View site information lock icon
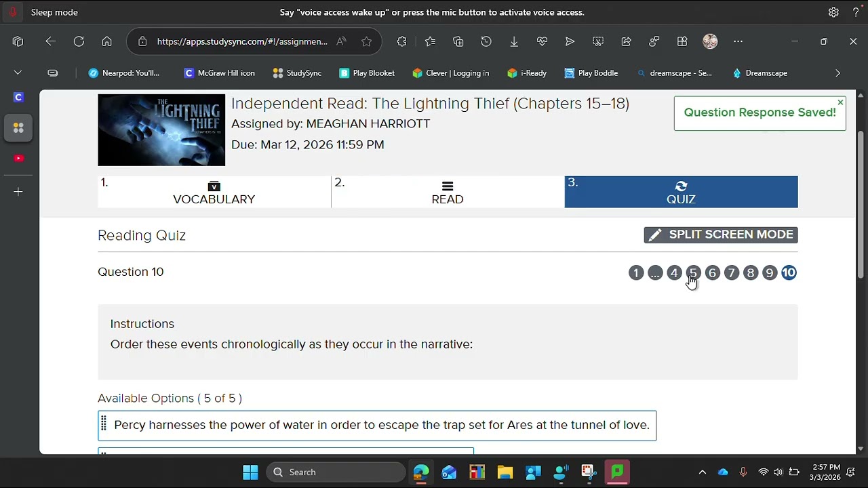Screen dimensions: 868x488 [142, 41]
